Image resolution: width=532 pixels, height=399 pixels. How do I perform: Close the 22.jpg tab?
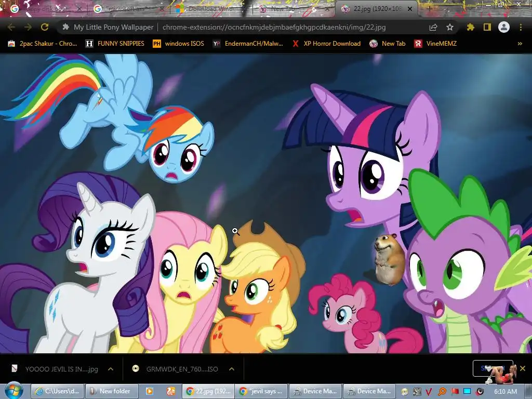(409, 9)
